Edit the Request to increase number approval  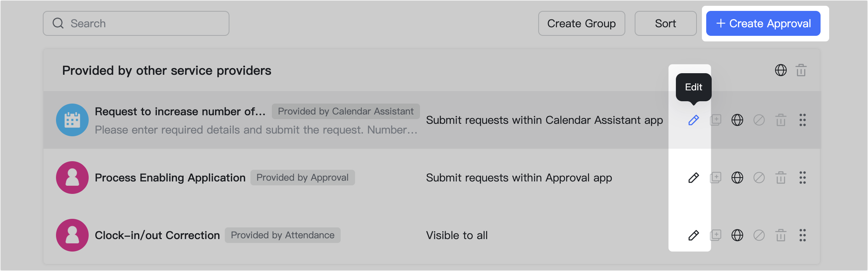pos(694,120)
